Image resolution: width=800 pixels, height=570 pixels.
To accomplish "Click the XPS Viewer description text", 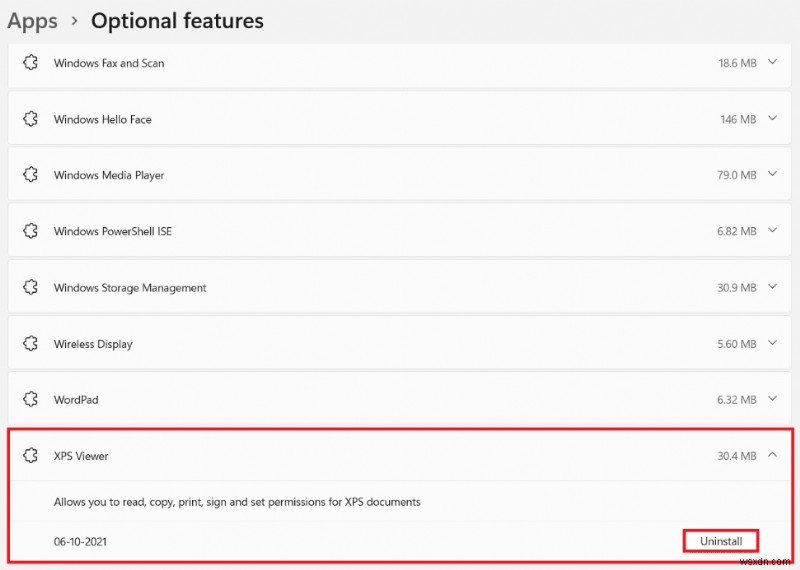I will 237,502.
